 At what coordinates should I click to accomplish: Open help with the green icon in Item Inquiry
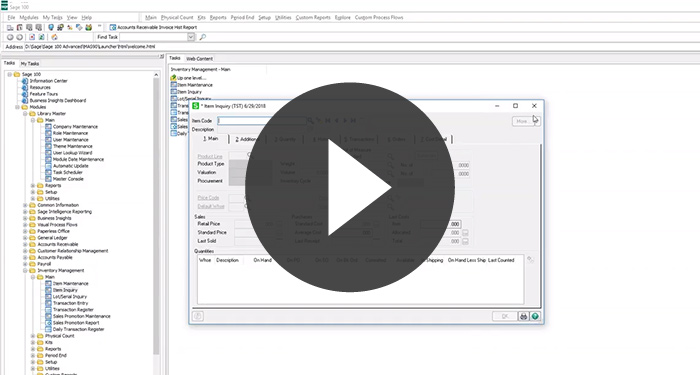[x=535, y=316]
